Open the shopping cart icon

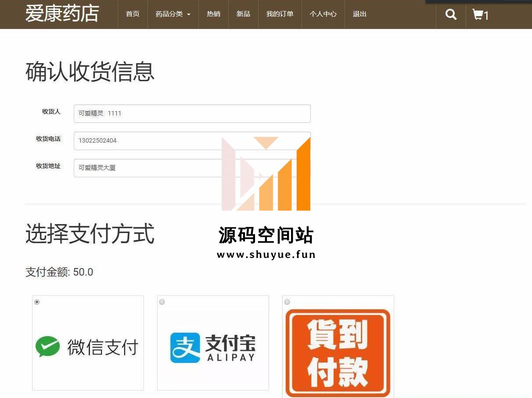pyautogui.click(x=480, y=14)
